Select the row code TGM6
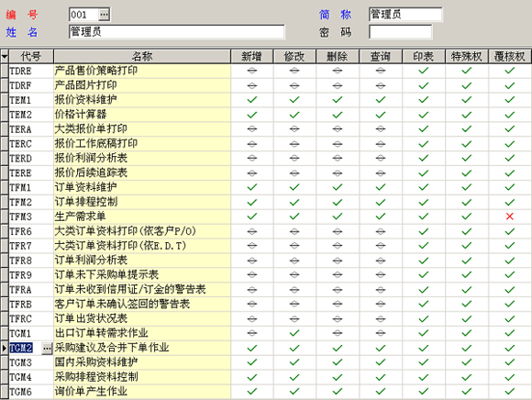Image resolution: width=532 pixels, height=400 pixels. coord(20,392)
